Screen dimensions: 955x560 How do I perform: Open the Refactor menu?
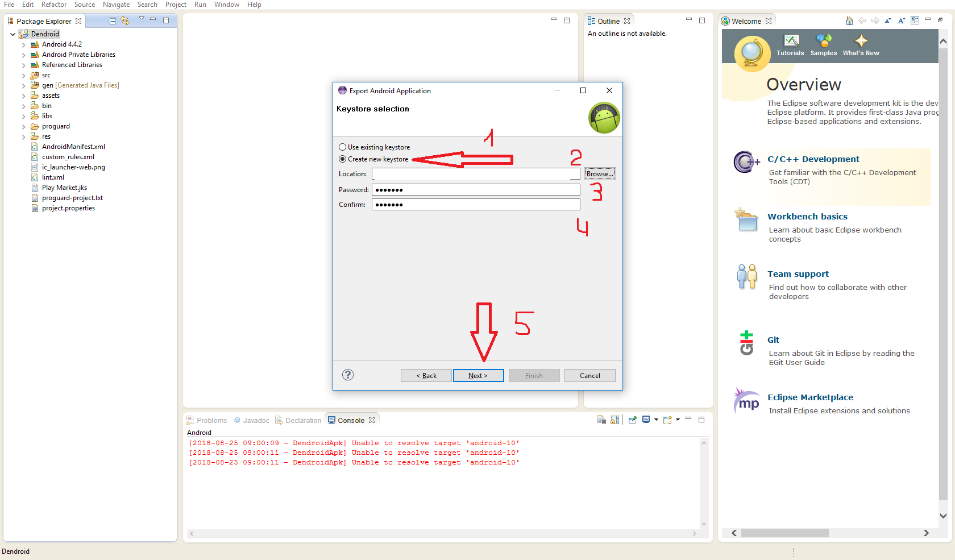pos(54,5)
